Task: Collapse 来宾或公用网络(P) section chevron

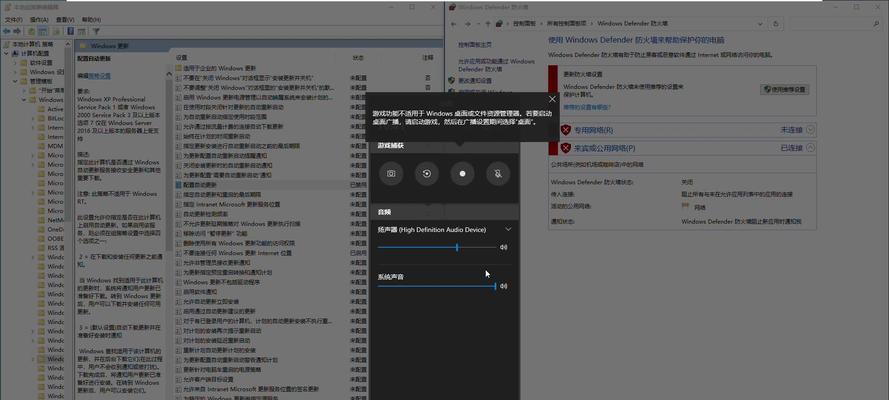Action: pyautogui.click(x=810, y=147)
